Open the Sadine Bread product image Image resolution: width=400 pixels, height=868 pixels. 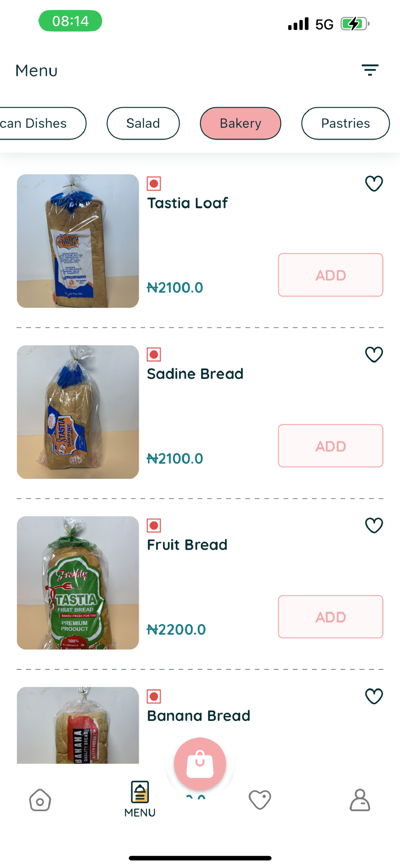click(78, 412)
